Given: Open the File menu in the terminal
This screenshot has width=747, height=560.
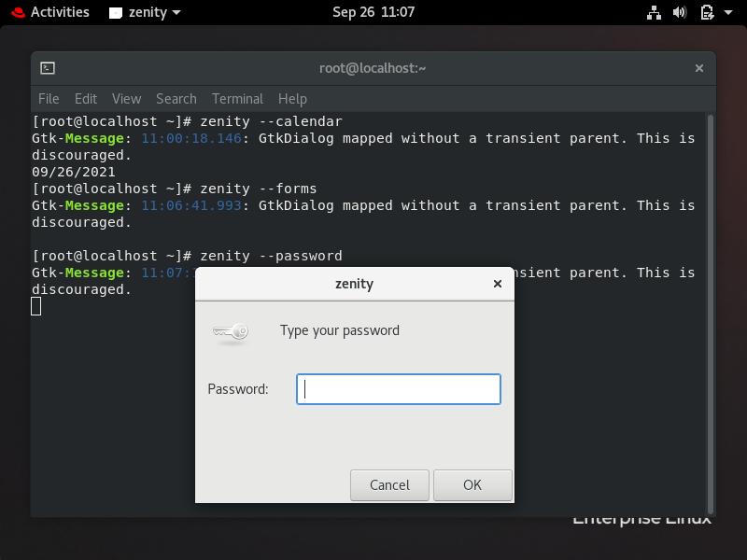Looking at the screenshot, I should (x=49, y=98).
